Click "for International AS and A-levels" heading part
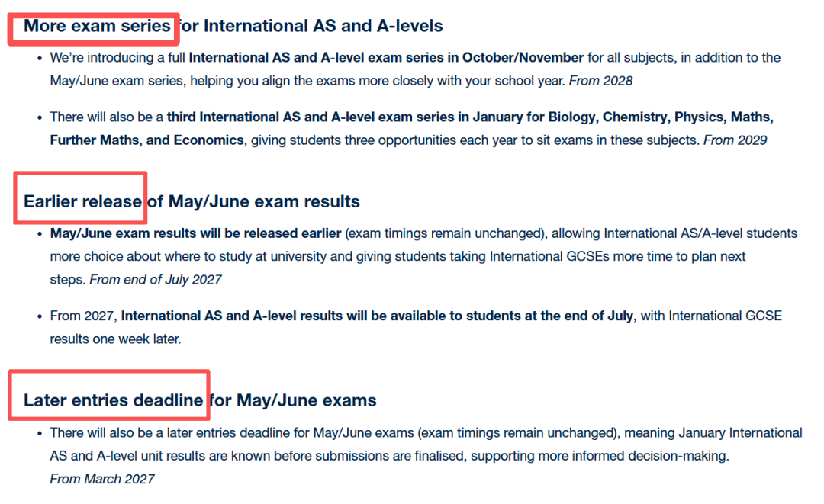Screen dimensions: 824x504 click(311, 26)
